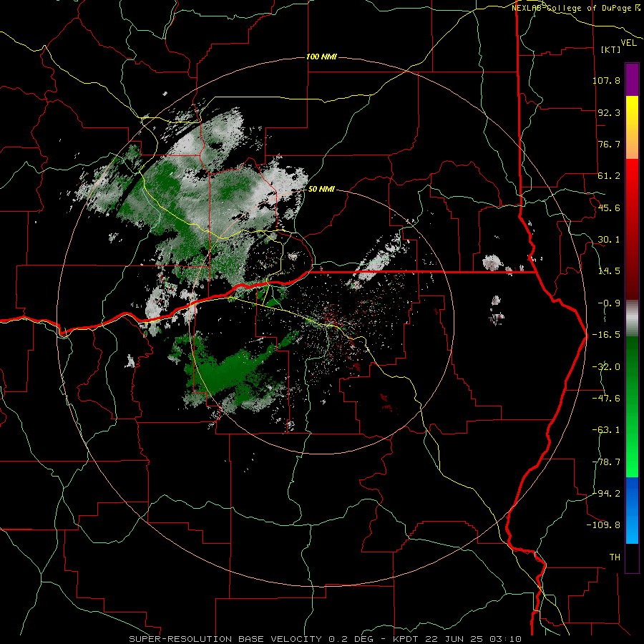Pick the purple segment of the color bar
The height and width of the screenshot is (644, 644).
click(632, 79)
